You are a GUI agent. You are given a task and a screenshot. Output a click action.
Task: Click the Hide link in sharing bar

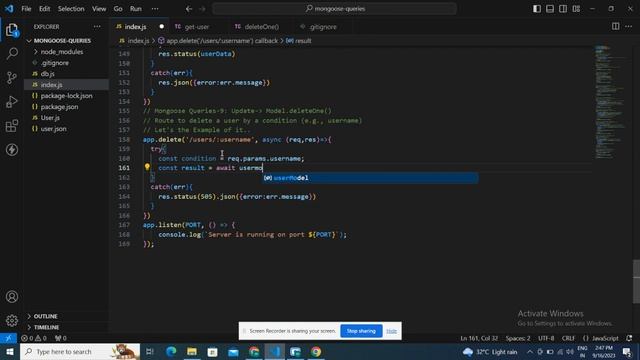click(x=391, y=331)
